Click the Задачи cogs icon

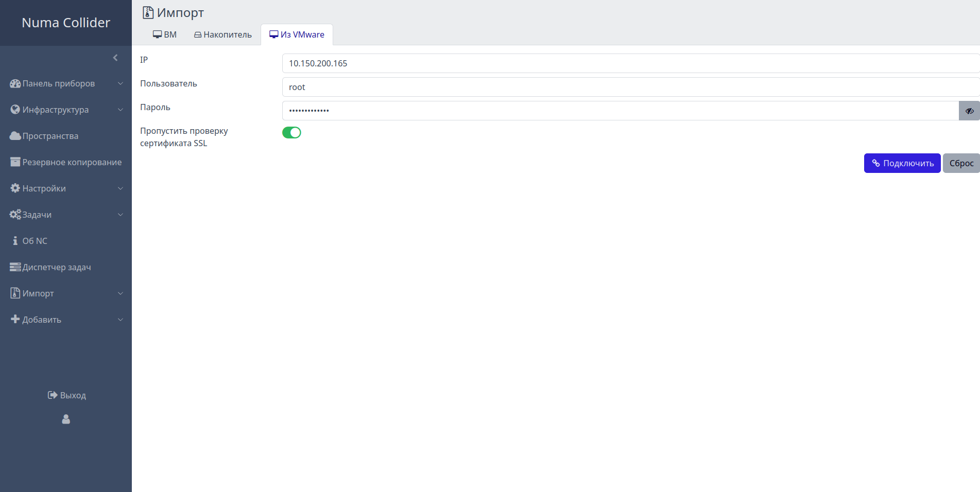15,215
